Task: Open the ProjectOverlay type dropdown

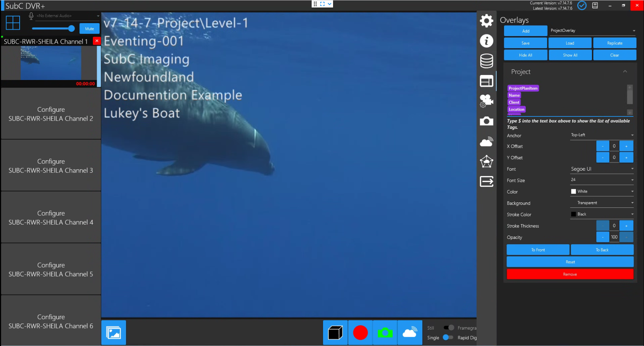Action: 593,31
